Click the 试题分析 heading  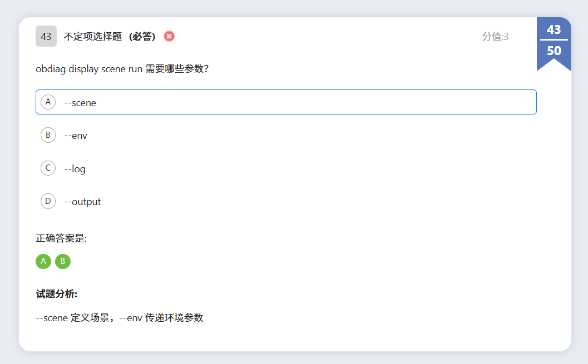(57, 294)
